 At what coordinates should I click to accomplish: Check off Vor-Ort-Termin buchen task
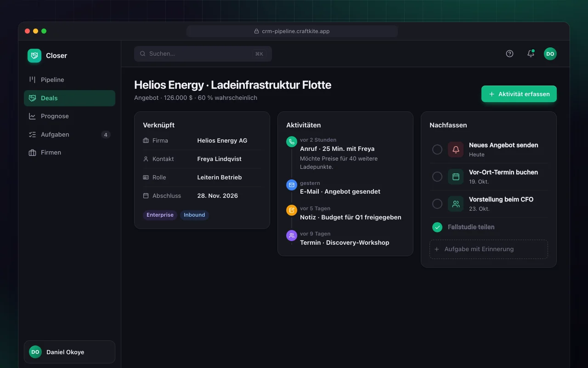(x=437, y=177)
